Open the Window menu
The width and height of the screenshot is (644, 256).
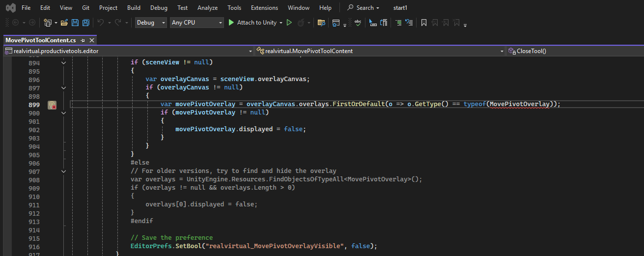click(299, 8)
